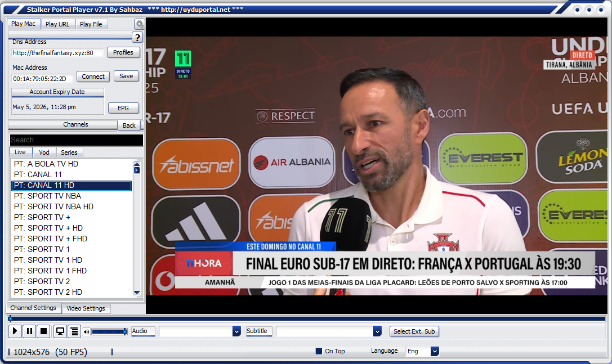The width and height of the screenshot is (612, 364).
Task: Switch to the Play Mac tab
Action: (x=24, y=24)
